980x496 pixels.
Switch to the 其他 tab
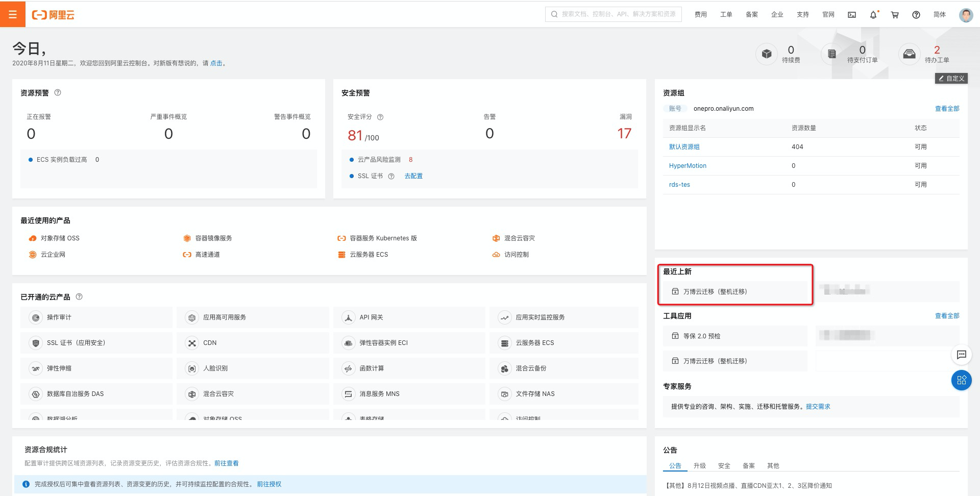pyautogui.click(x=773, y=466)
